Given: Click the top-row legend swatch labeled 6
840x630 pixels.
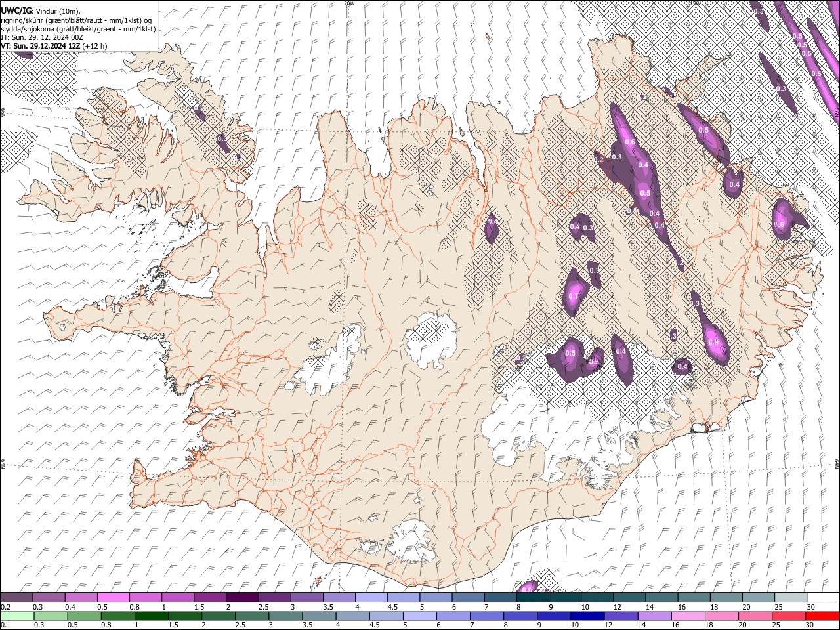Looking at the screenshot, I should pos(467,597).
